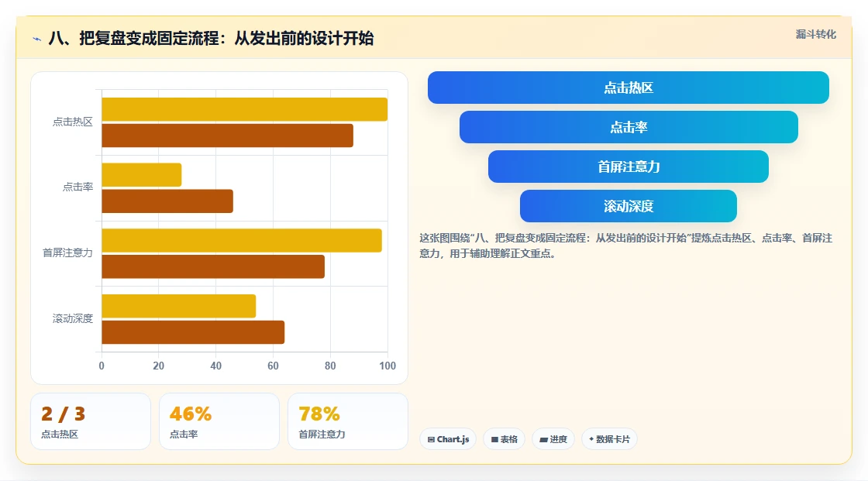Viewport: 868px width, 481px height.
Task: Click the small blue icon beside the section title
Action: click(37, 39)
